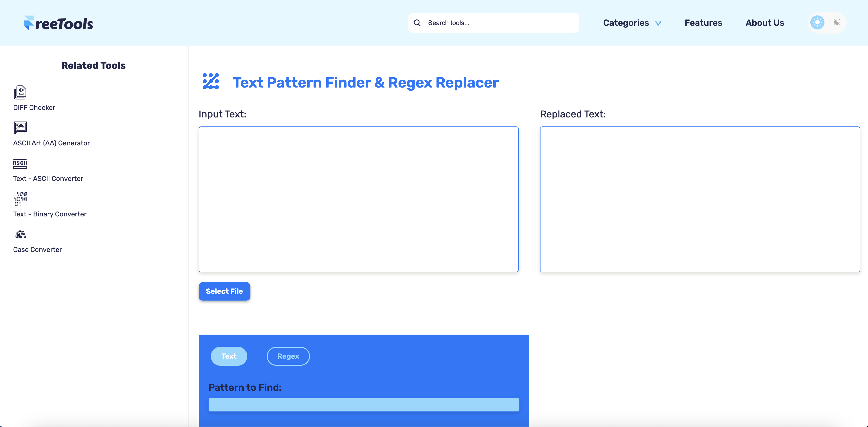
Task: Enable light theme with the sun toggle
Action: point(817,22)
